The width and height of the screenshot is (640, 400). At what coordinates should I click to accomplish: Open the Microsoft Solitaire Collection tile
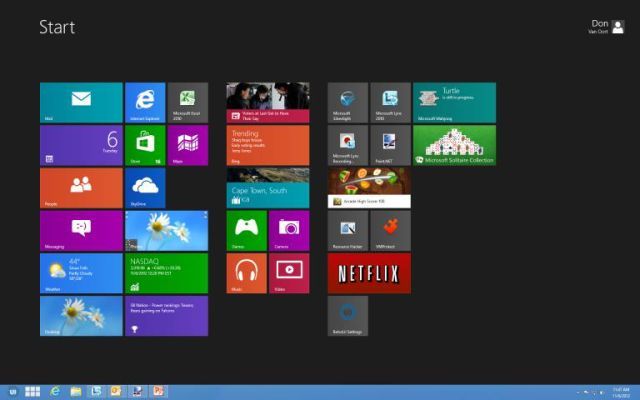click(454, 145)
